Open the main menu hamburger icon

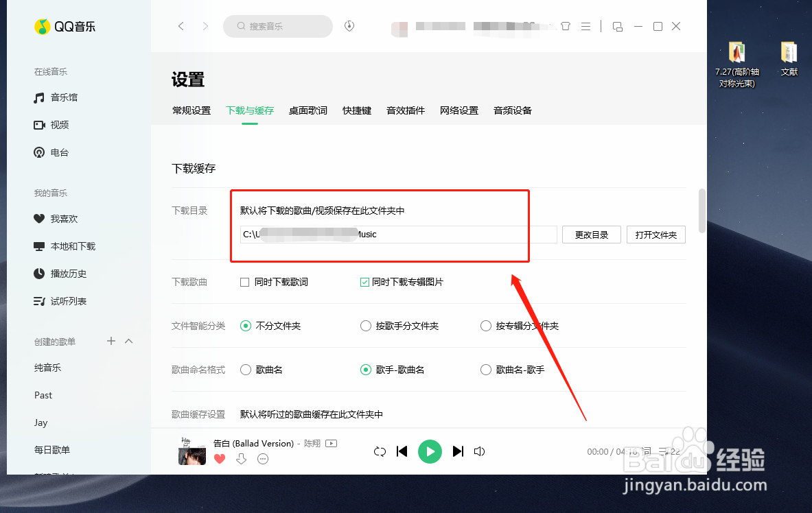click(x=585, y=26)
